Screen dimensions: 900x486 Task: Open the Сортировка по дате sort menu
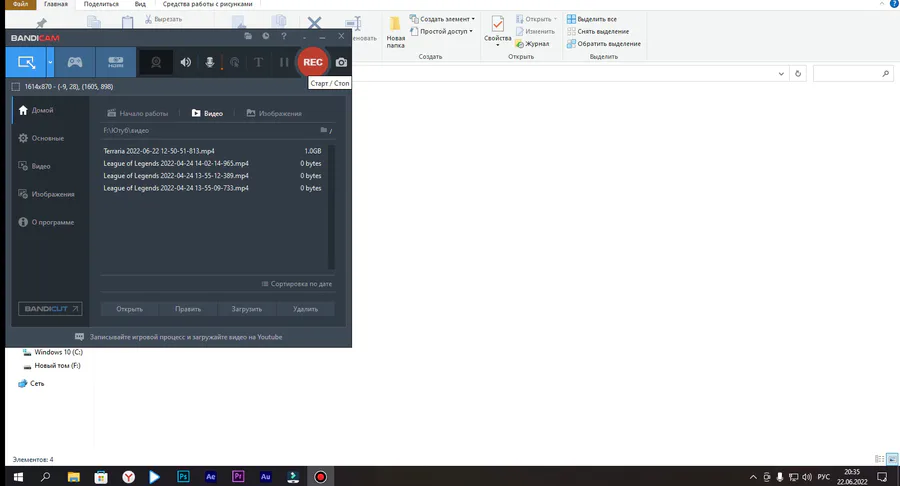point(297,284)
